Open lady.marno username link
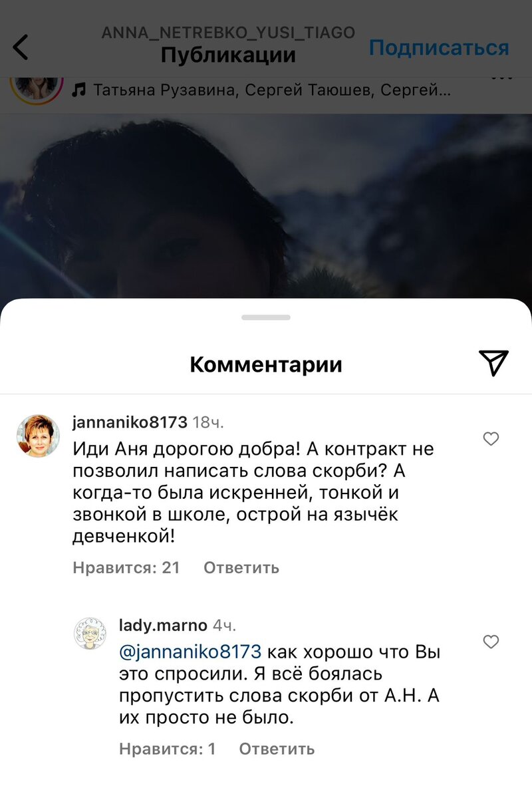This screenshot has width=532, height=798. pos(163,625)
